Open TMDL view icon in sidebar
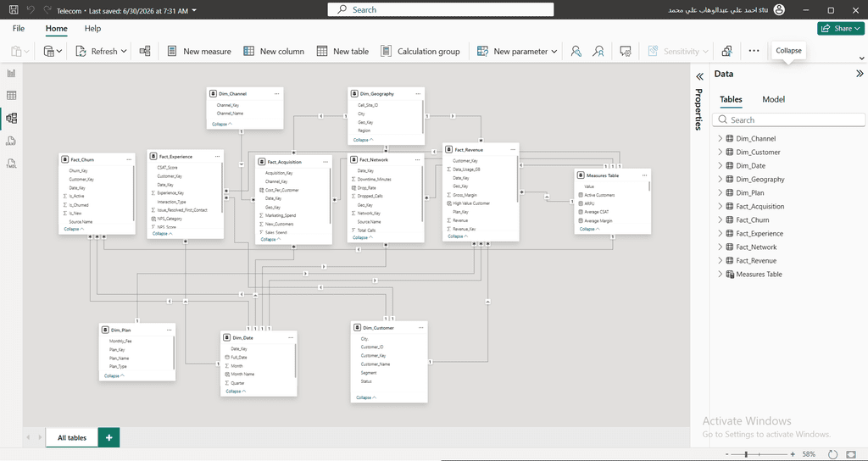 point(11,164)
